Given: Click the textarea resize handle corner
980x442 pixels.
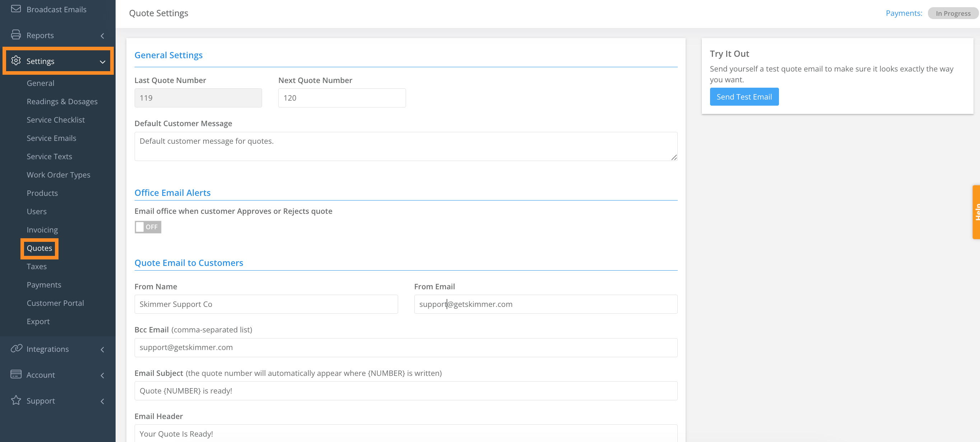Looking at the screenshot, I should click(x=674, y=157).
